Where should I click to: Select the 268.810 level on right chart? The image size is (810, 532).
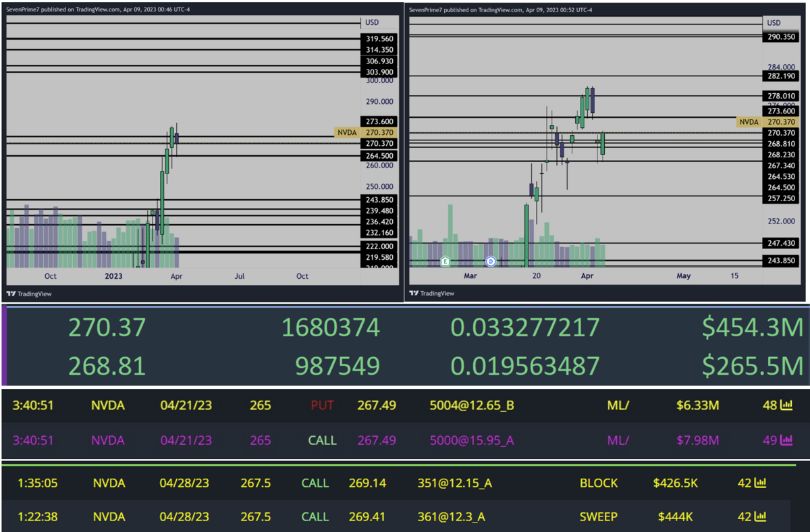tap(782, 144)
